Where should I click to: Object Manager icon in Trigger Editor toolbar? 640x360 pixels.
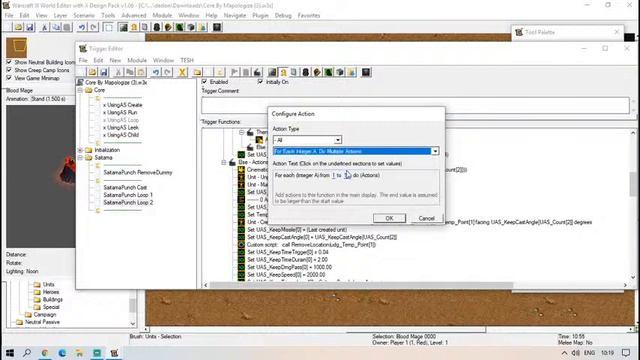point(340,72)
